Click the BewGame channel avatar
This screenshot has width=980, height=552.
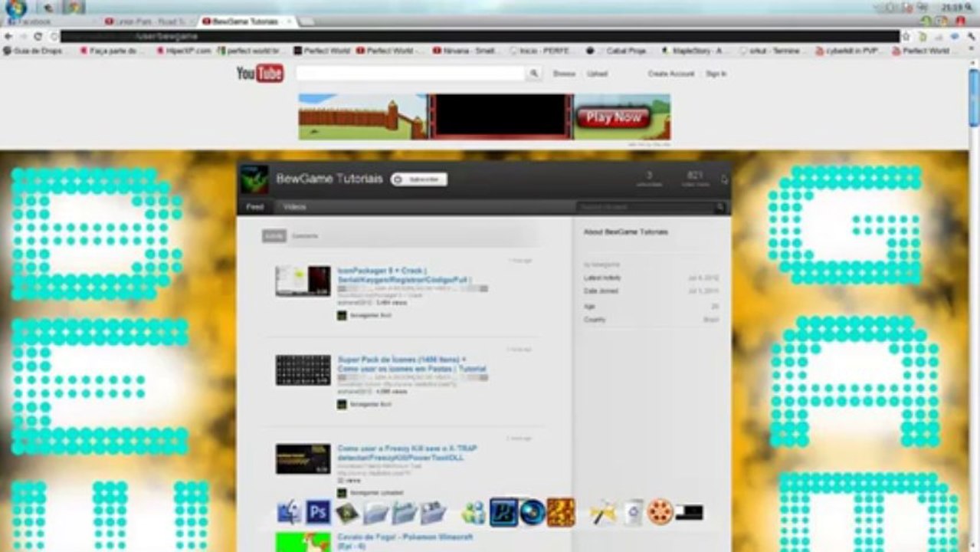coord(254,179)
